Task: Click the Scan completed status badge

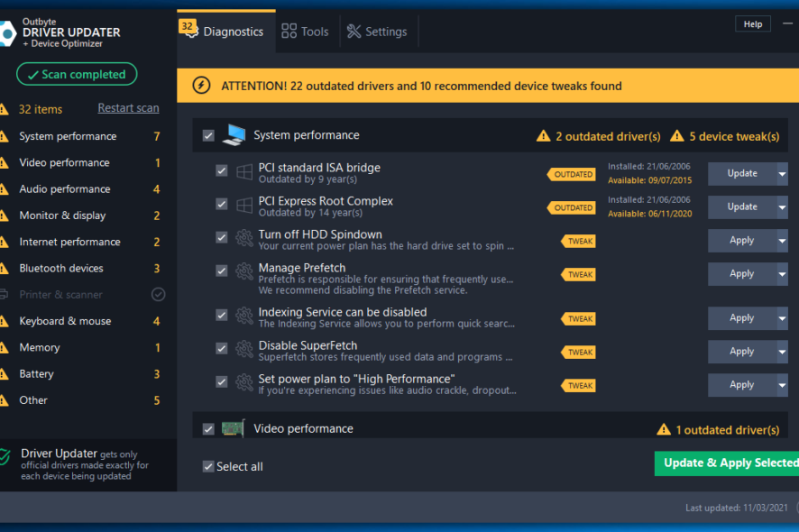Action: tap(77, 75)
